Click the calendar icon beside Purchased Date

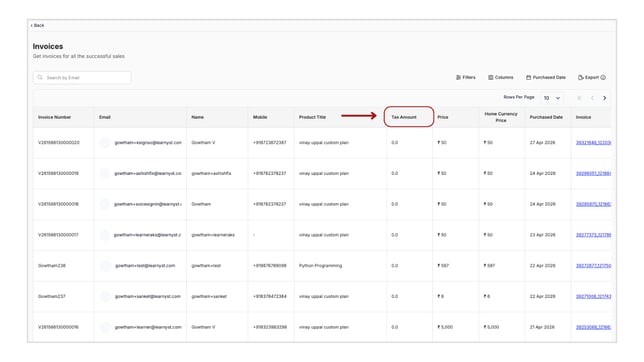529,77
